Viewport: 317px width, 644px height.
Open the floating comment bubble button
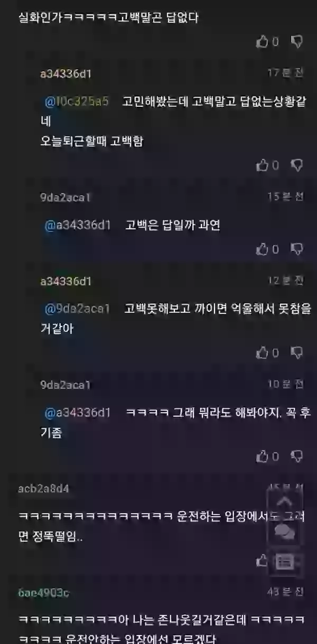(x=285, y=532)
